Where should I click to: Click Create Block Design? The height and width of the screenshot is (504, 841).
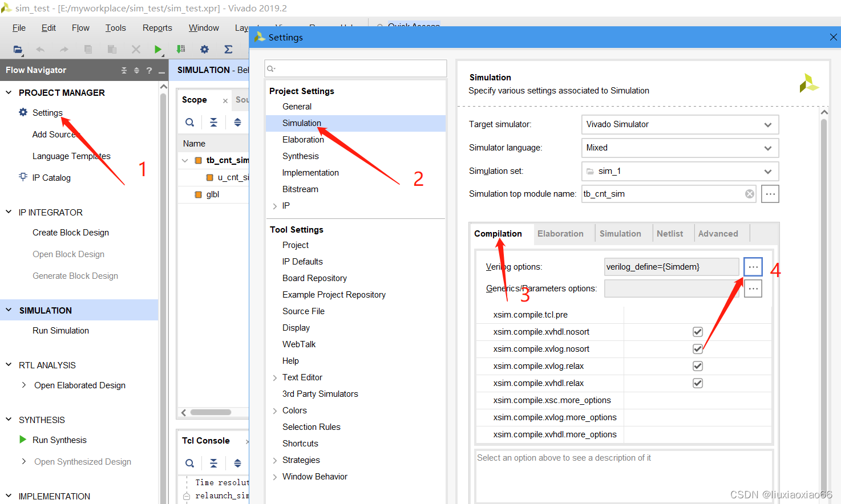tap(71, 233)
